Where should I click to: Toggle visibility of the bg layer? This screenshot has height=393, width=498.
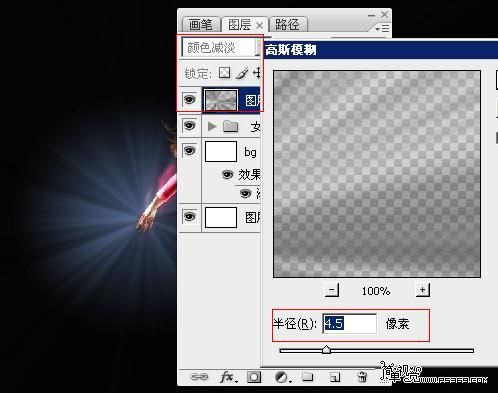point(189,151)
